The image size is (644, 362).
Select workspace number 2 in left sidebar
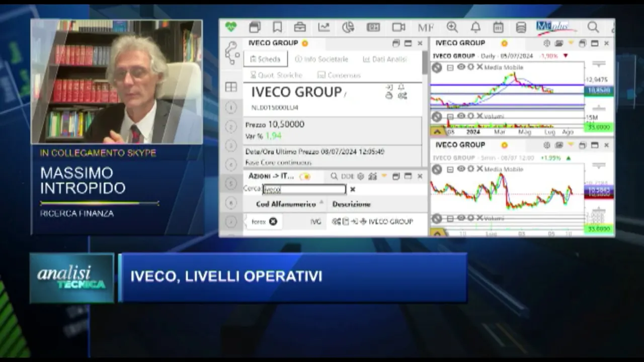(231, 127)
